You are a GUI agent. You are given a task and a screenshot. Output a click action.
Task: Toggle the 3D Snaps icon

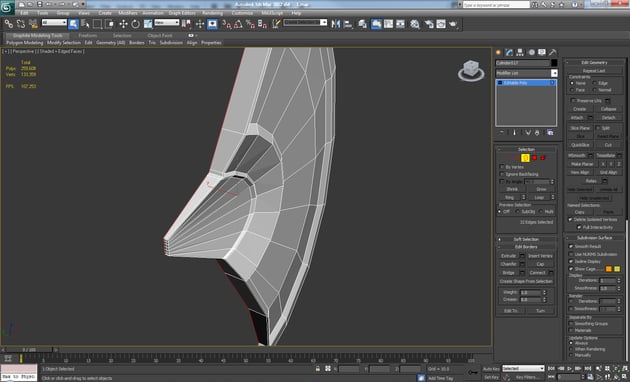[227, 24]
